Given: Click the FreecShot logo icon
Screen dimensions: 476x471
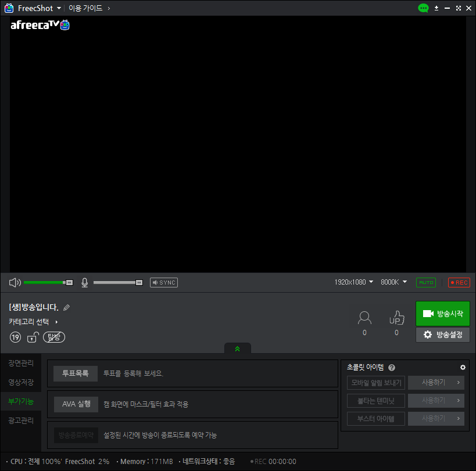Looking at the screenshot, I should pyautogui.click(x=9, y=8).
